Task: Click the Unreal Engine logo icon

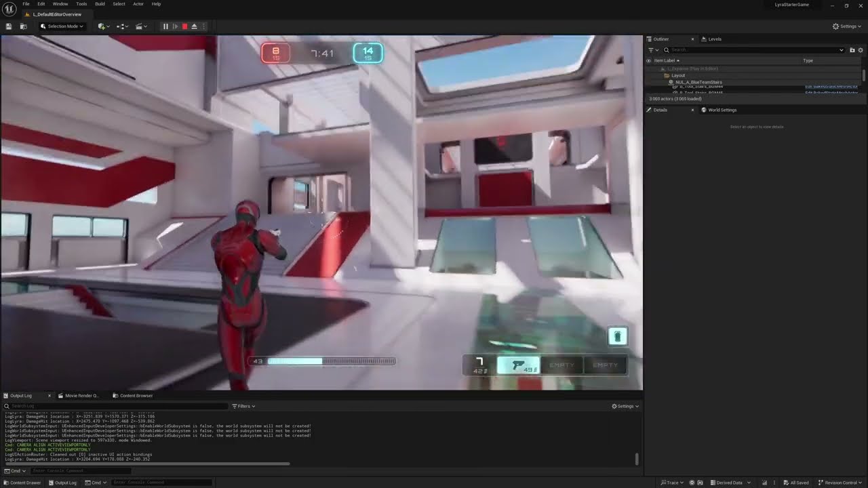Action: (9, 9)
